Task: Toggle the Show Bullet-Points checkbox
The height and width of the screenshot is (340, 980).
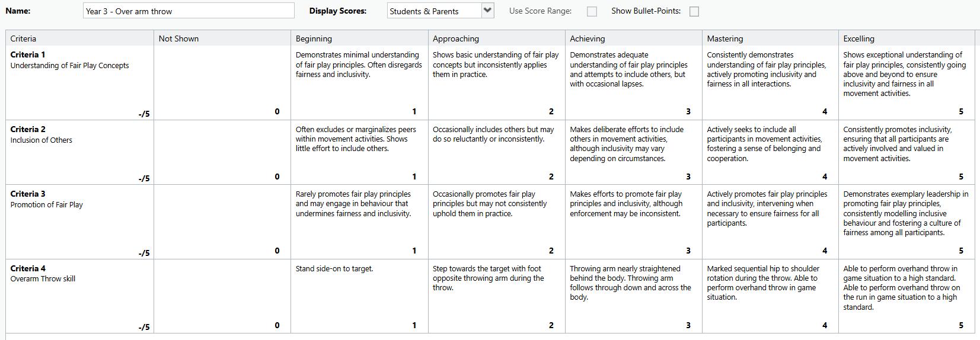Action: (x=694, y=11)
